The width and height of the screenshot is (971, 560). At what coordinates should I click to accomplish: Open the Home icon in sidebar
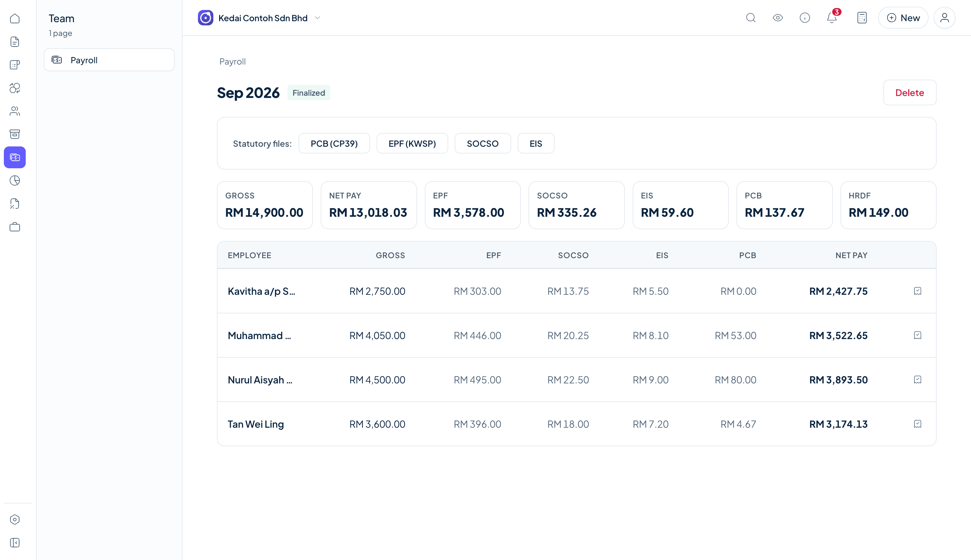click(15, 18)
